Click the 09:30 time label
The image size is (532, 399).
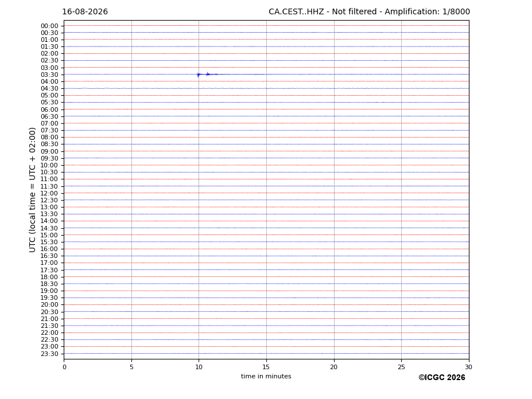49,158
